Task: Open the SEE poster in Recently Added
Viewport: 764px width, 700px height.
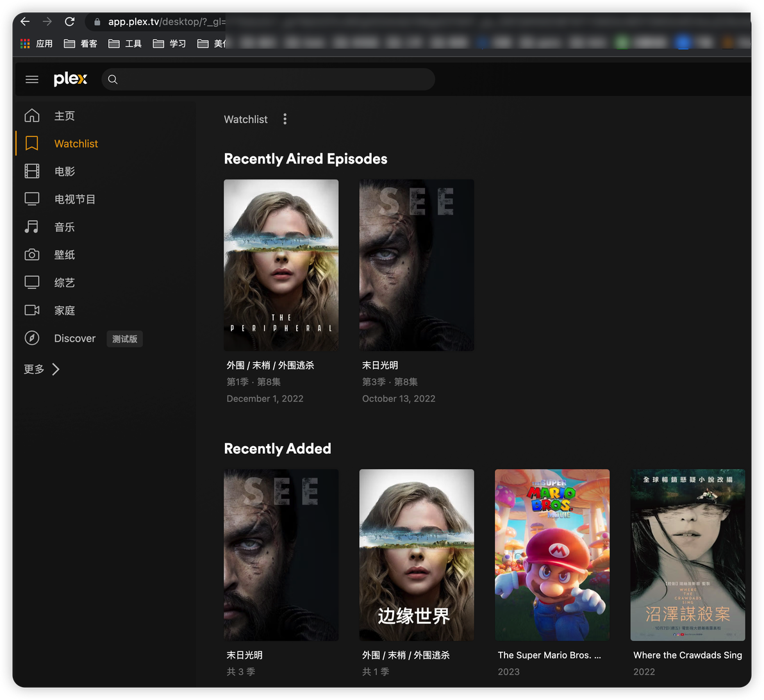Action: point(281,554)
